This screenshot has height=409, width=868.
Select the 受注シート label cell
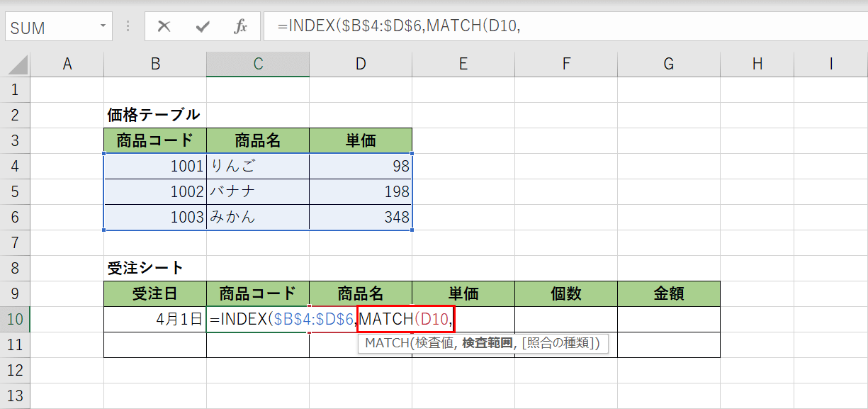[x=155, y=268]
